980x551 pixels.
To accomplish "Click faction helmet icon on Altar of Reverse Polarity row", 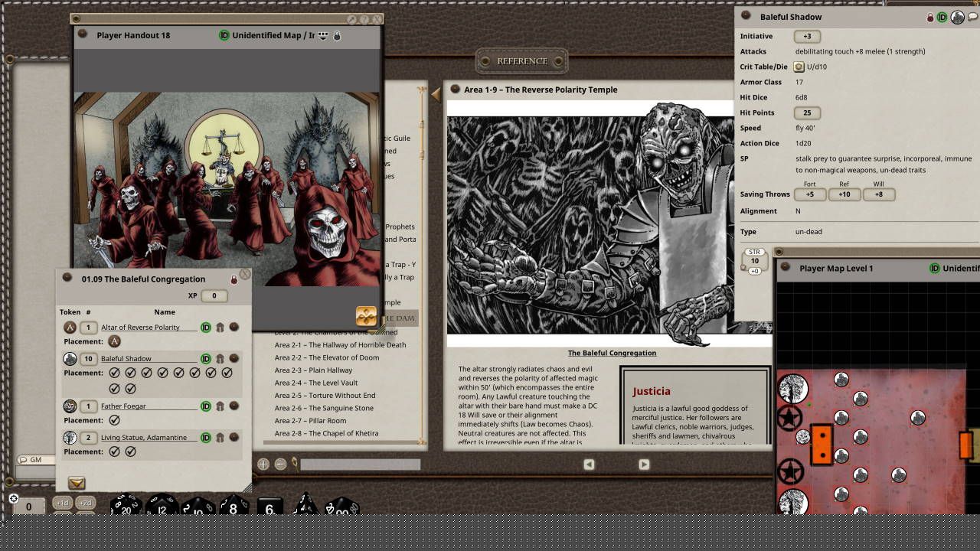I will (x=220, y=328).
